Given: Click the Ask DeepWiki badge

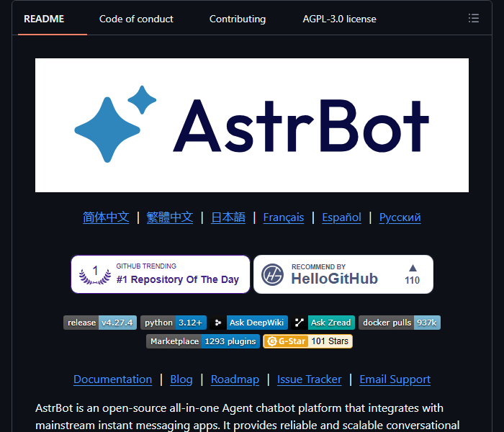Looking at the screenshot, I should 249,323.
